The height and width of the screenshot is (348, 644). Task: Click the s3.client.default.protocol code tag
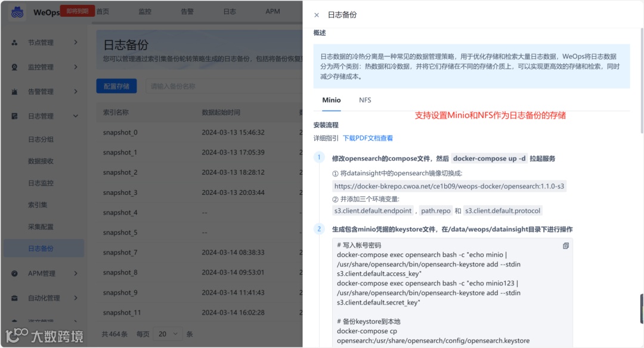coord(503,211)
